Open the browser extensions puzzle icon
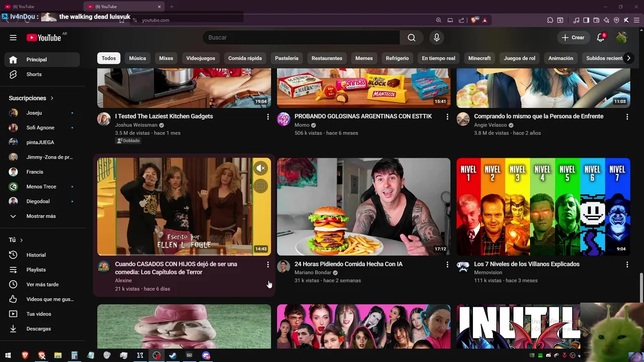 point(550,20)
